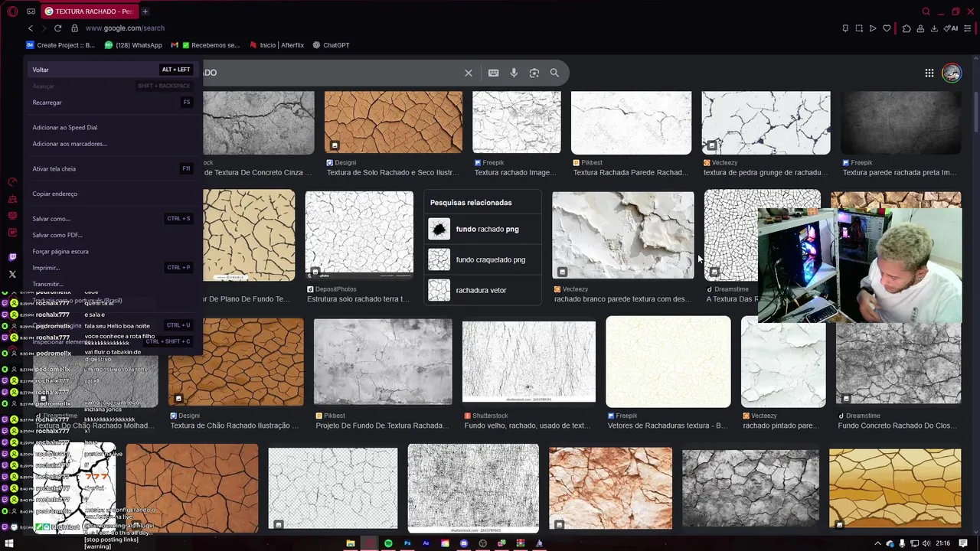Open Spotify from the taskbar
Screen dimensions: 980x551
tap(388, 543)
